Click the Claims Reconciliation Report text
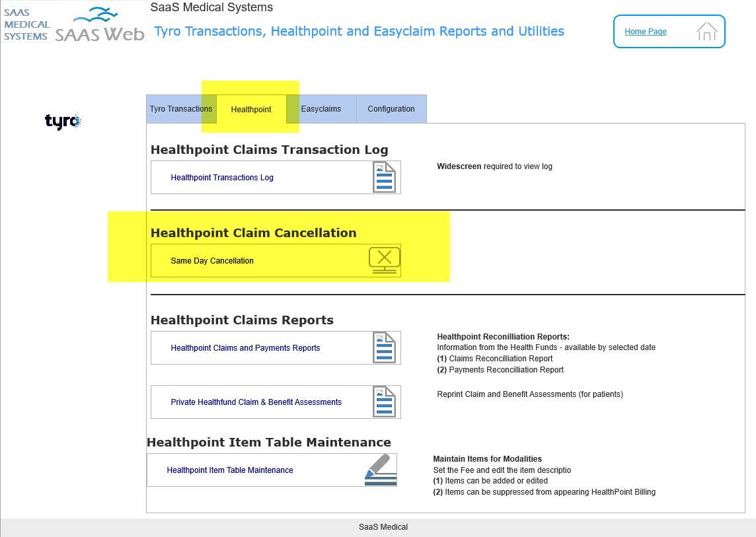756x537 pixels. pos(495,359)
